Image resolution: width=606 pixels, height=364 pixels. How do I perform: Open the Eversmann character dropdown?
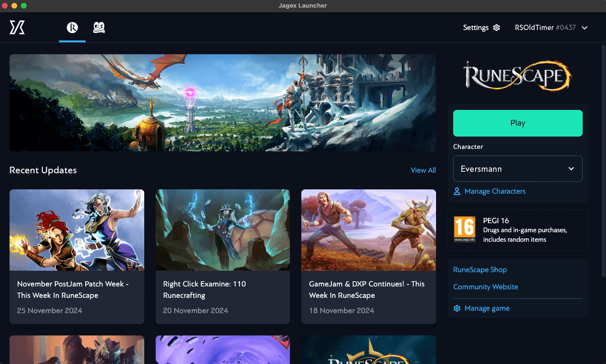[518, 169]
